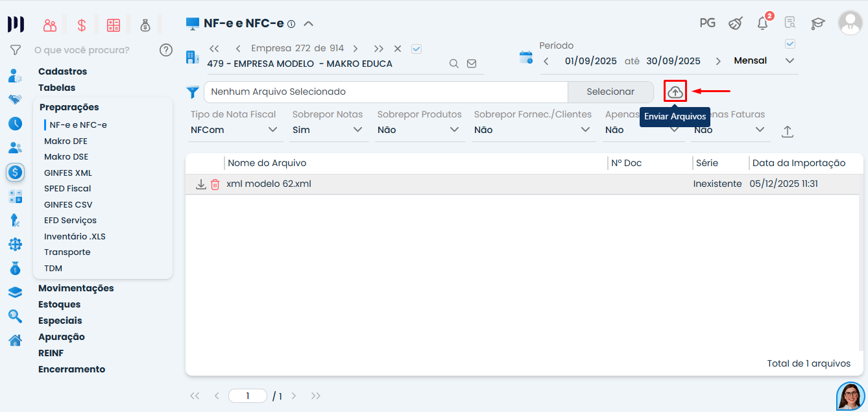Open Cadastros menu
Image resolution: width=868 pixels, height=412 pixels.
(x=62, y=71)
